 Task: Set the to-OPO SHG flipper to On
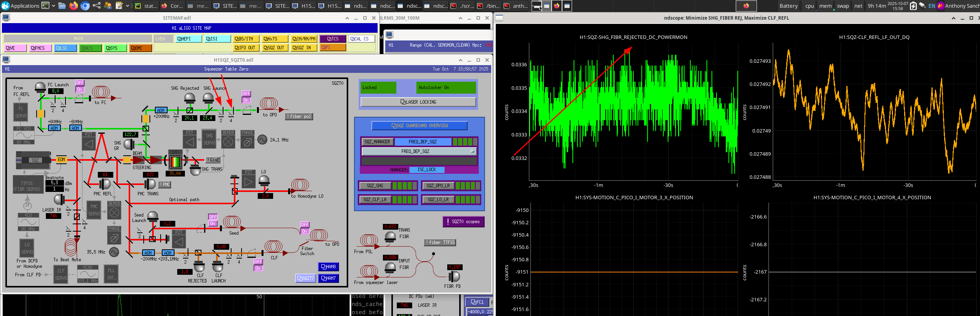246,100
